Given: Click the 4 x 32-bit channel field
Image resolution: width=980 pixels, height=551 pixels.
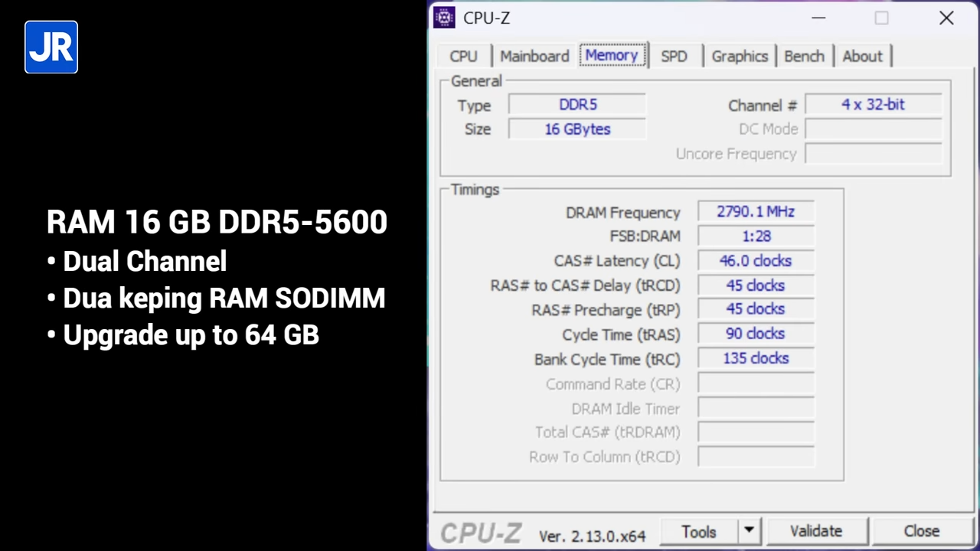Looking at the screenshot, I should click(x=874, y=105).
